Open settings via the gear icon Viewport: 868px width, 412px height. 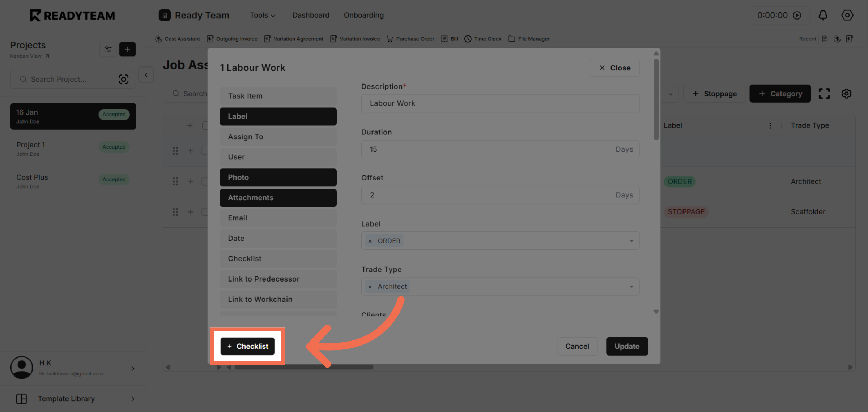point(847,15)
